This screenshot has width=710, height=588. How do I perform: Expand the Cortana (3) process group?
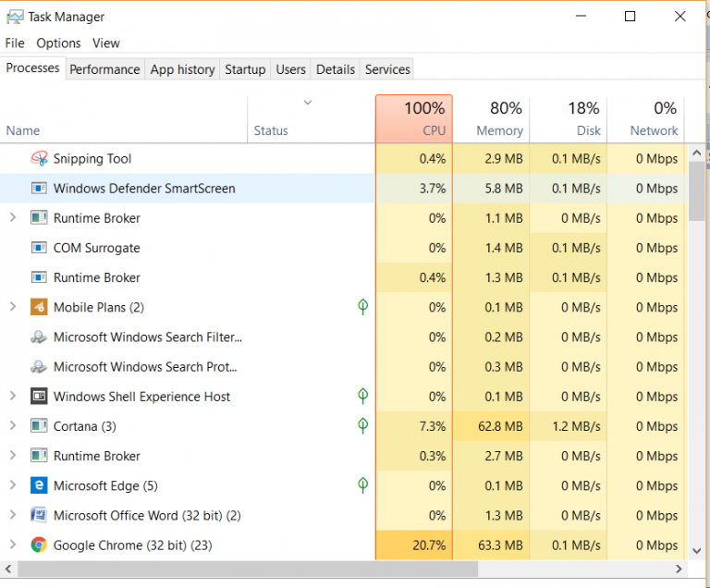(x=13, y=426)
